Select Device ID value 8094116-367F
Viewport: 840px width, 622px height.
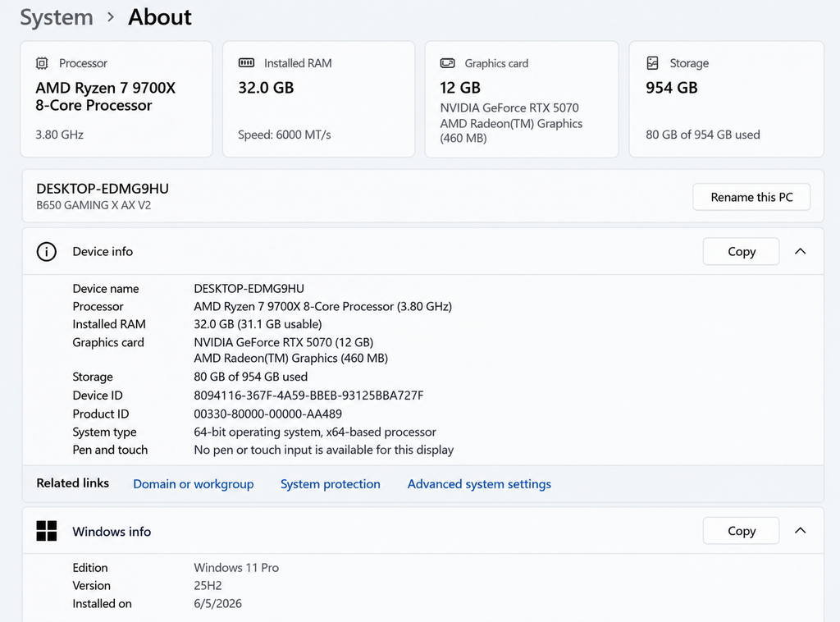tap(308, 396)
